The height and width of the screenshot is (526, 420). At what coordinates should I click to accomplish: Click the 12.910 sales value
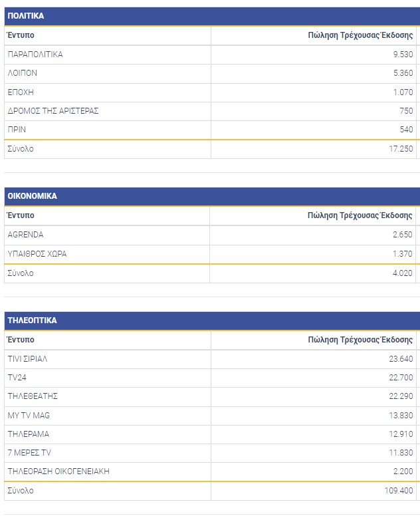click(x=401, y=434)
